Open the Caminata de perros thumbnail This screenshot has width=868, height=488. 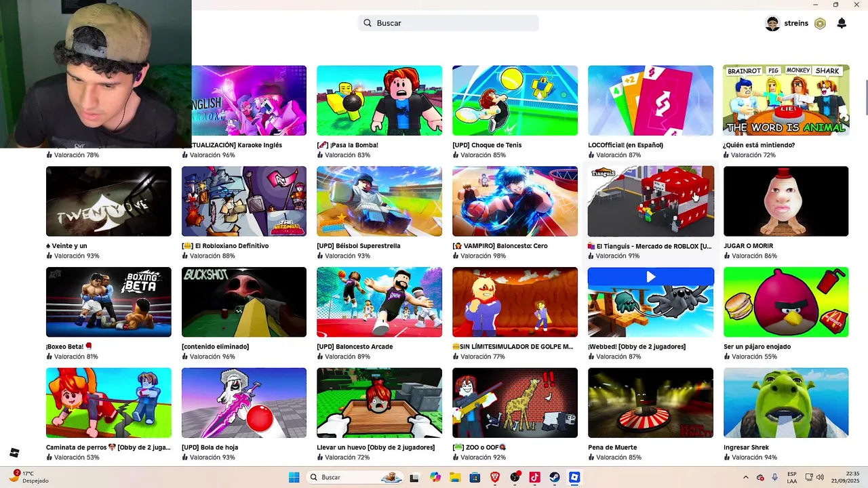(108, 403)
